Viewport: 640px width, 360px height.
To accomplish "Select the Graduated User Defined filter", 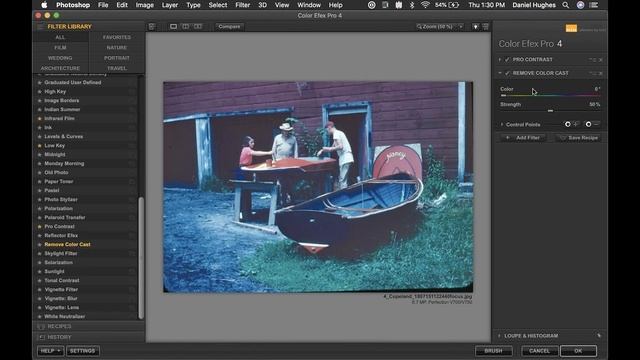I will [73, 82].
